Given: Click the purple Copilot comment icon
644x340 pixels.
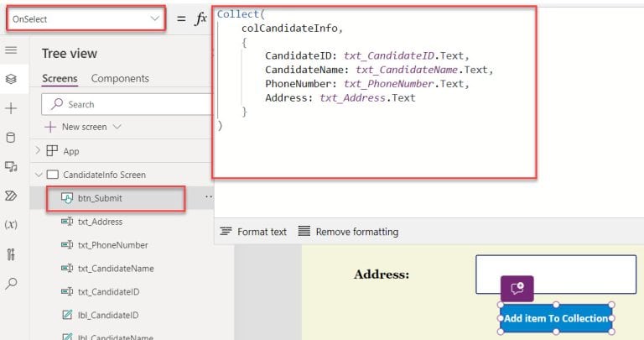Looking at the screenshot, I should coord(517,288).
